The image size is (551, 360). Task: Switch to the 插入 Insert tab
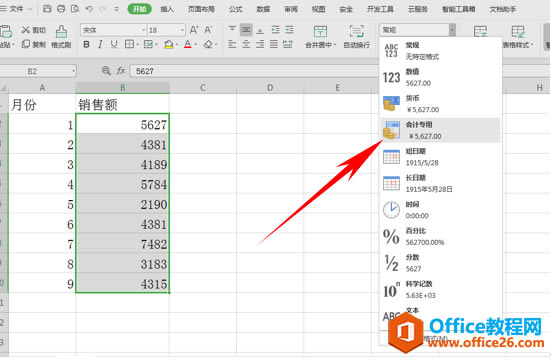point(167,9)
